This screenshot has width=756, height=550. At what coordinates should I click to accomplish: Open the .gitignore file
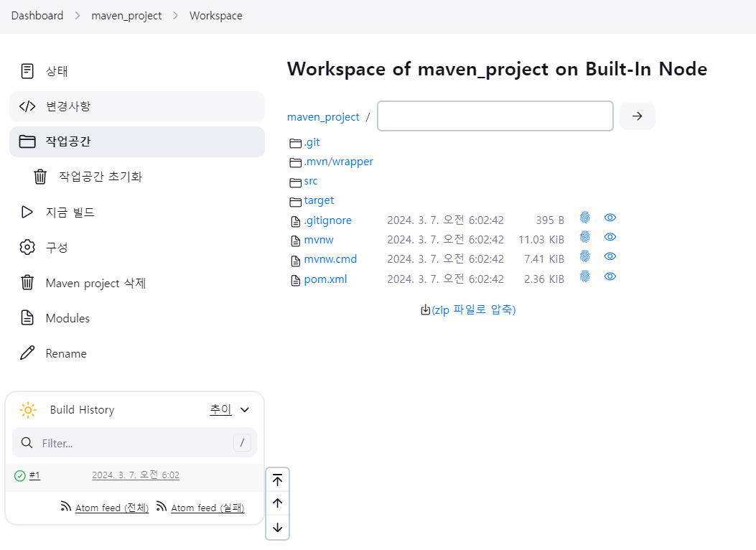(x=328, y=220)
